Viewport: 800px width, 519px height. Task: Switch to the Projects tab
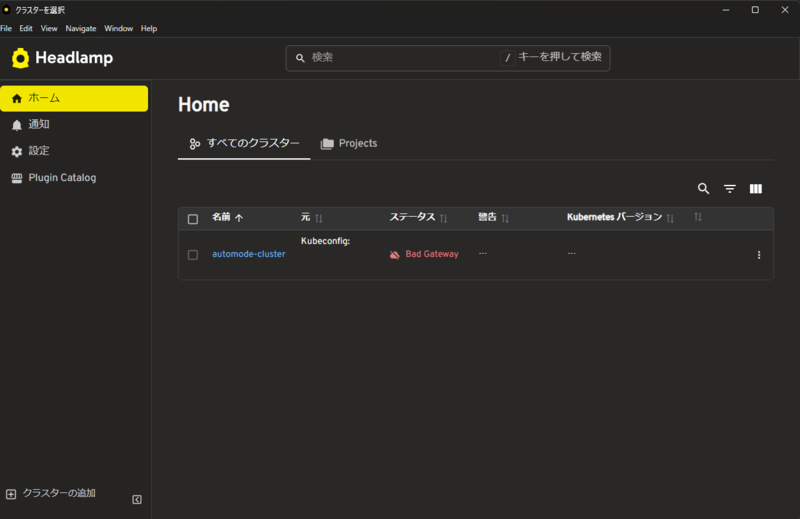(x=349, y=143)
